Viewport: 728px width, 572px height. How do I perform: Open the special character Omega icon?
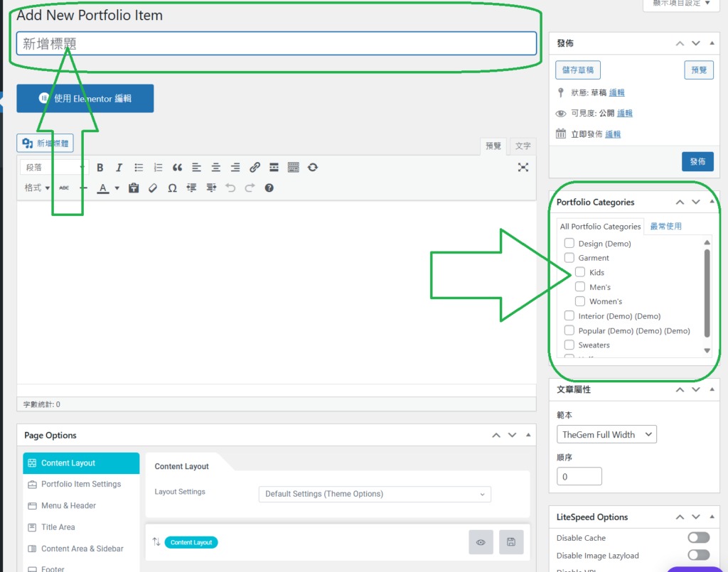[x=172, y=188]
